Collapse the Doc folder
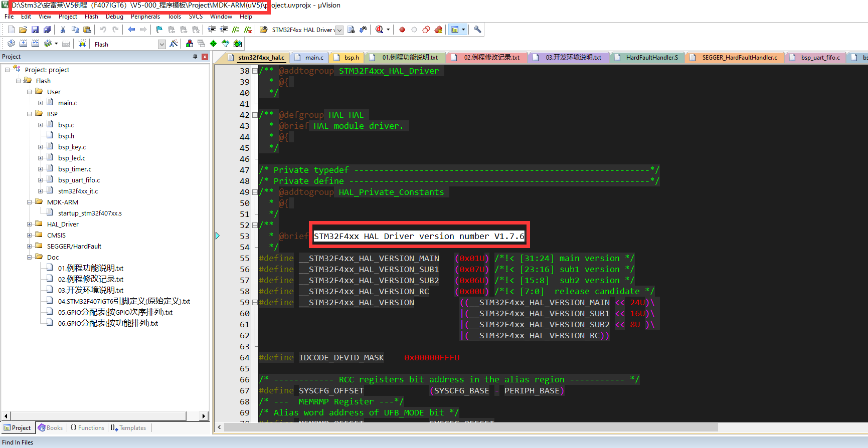This screenshot has width=868, height=448. 30,257
